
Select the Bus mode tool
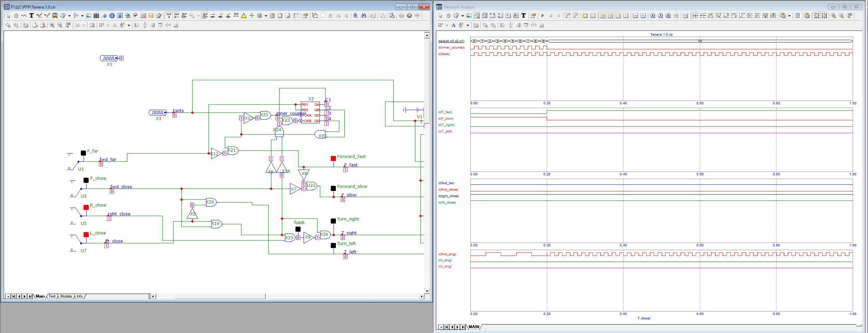55,16
